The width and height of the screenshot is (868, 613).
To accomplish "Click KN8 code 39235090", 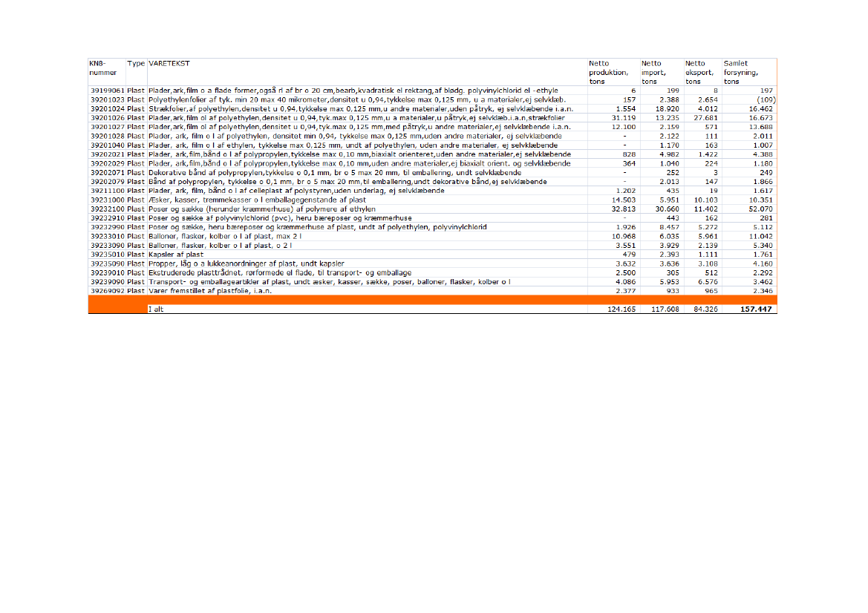I will pyautogui.click(x=108, y=264).
